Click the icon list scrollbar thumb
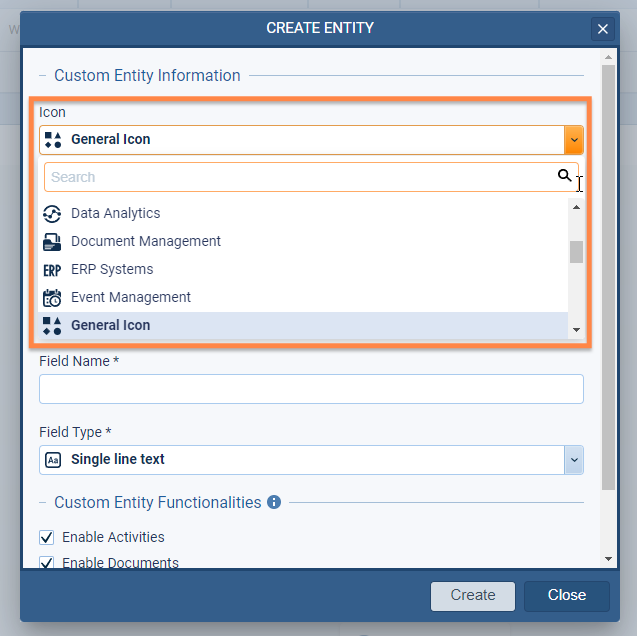 pos(576,251)
